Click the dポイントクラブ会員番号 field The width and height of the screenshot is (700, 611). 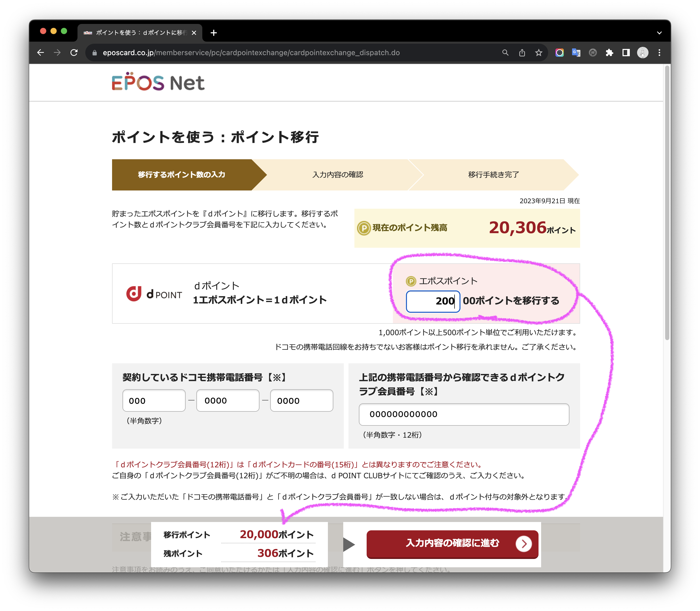[464, 414]
